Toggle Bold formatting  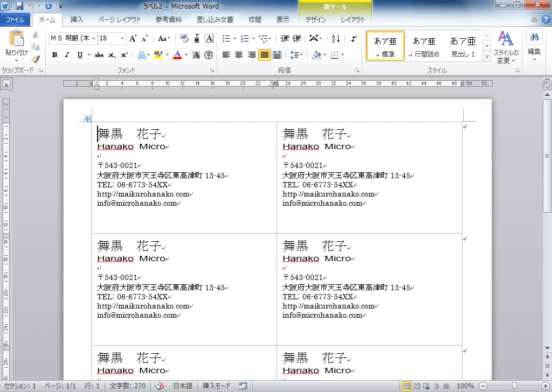click(x=54, y=55)
